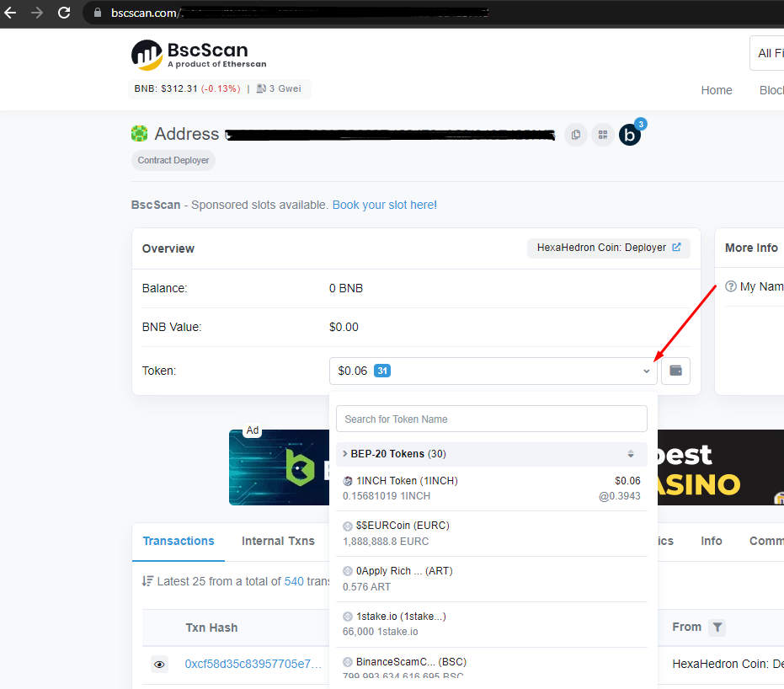Image resolution: width=784 pixels, height=689 pixels.
Task: Click the $0.06 token value text
Action: tap(353, 371)
